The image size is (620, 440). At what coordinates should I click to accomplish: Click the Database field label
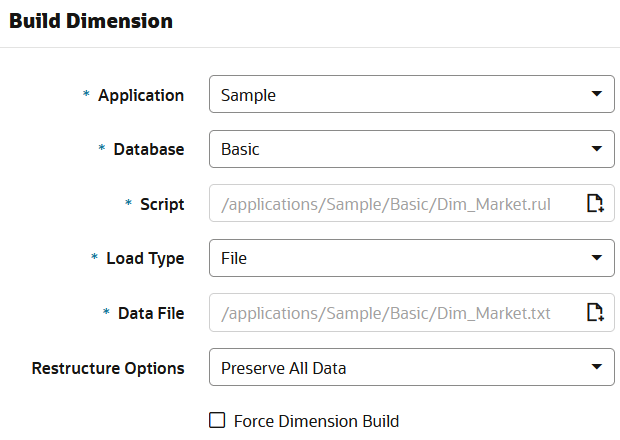tap(148, 150)
